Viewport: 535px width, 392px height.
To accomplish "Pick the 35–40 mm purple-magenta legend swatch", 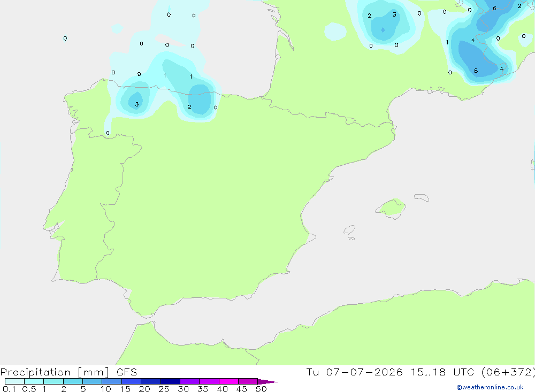I will click(x=209, y=381).
